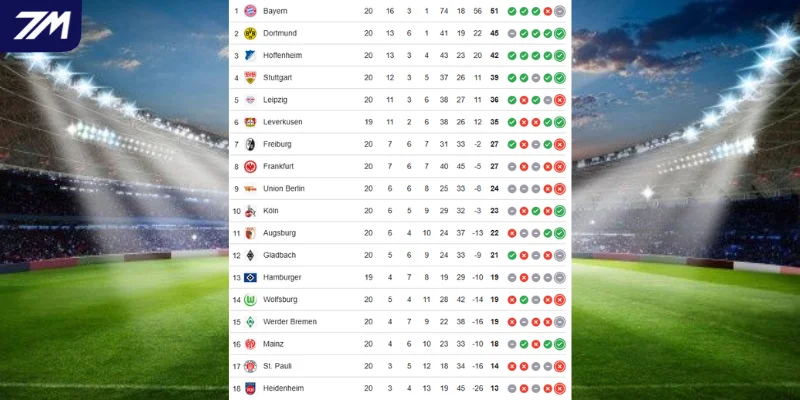The width and height of the screenshot is (800, 400).
Task: Click the Leverkusen club crest
Action: 250,122
